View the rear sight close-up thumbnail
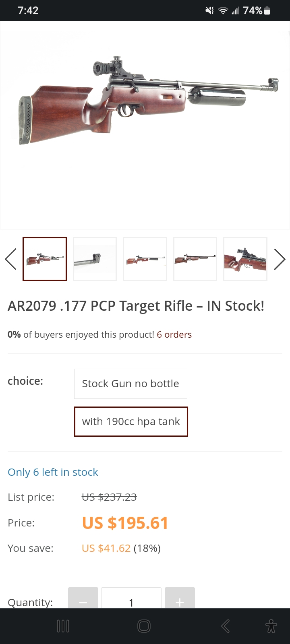This screenshot has height=644, width=290. pyautogui.click(x=245, y=259)
